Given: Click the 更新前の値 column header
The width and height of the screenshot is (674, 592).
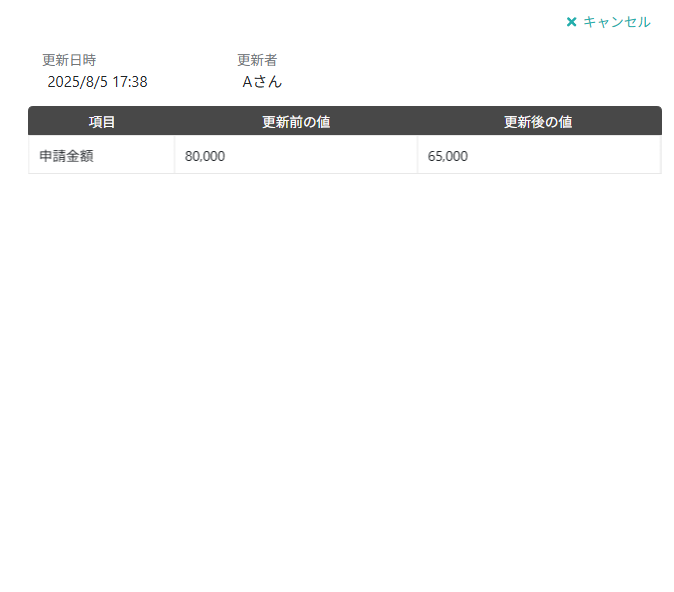Looking at the screenshot, I should click(296, 122).
